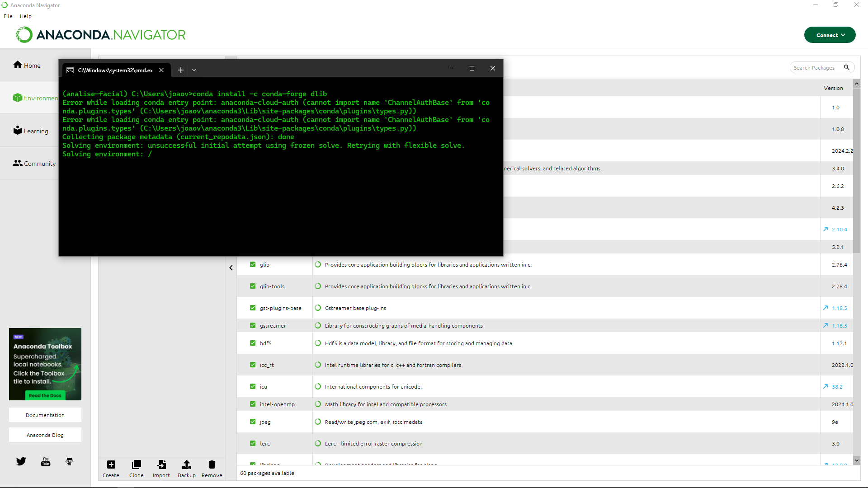Click the Create environment icon
The height and width of the screenshot is (488, 868).
[111, 465]
